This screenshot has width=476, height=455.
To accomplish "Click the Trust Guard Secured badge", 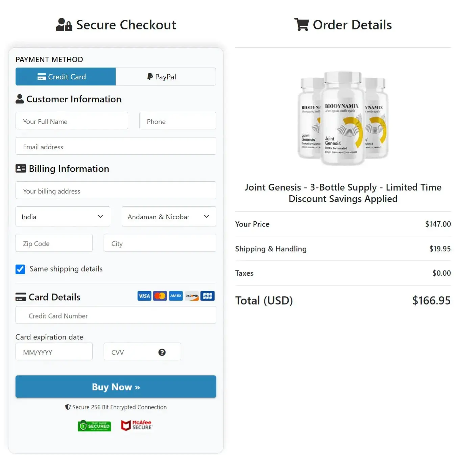I will coord(94,426).
